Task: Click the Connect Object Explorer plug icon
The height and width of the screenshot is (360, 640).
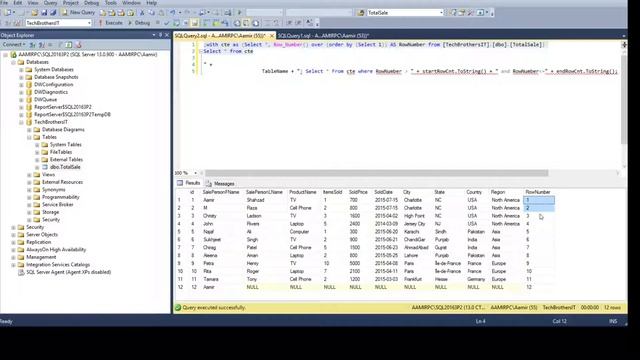Action: coord(32,44)
